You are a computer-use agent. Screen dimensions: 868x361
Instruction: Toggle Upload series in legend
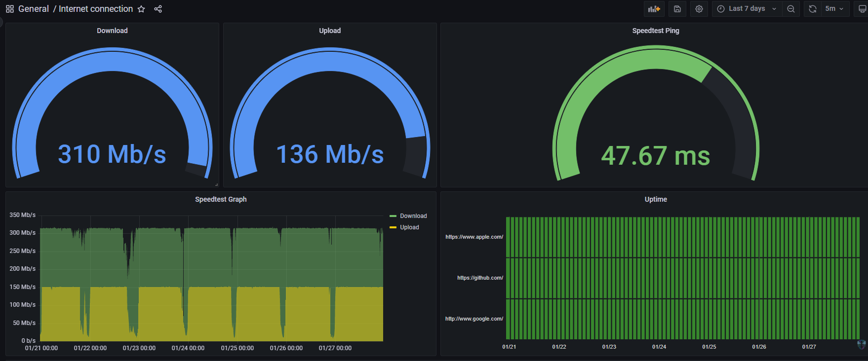[409, 227]
